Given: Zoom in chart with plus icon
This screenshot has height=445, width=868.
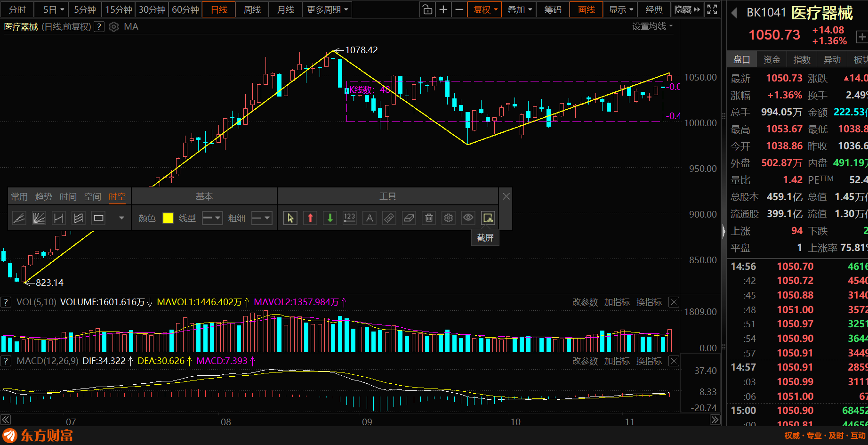Looking at the screenshot, I should click(443, 9).
